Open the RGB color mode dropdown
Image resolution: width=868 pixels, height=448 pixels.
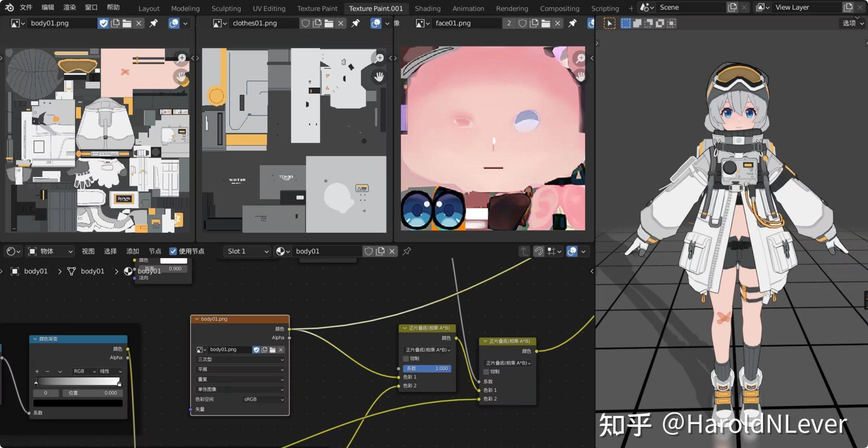pos(84,372)
